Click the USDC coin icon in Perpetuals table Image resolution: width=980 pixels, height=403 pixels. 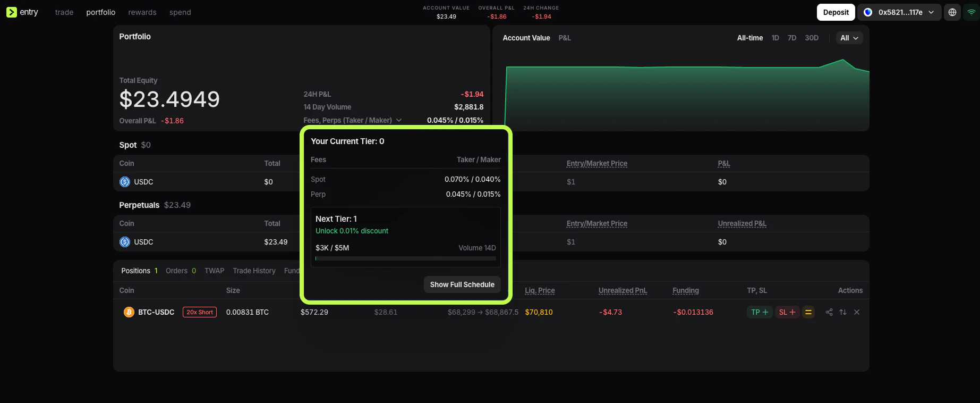click(x=125, y=242)
